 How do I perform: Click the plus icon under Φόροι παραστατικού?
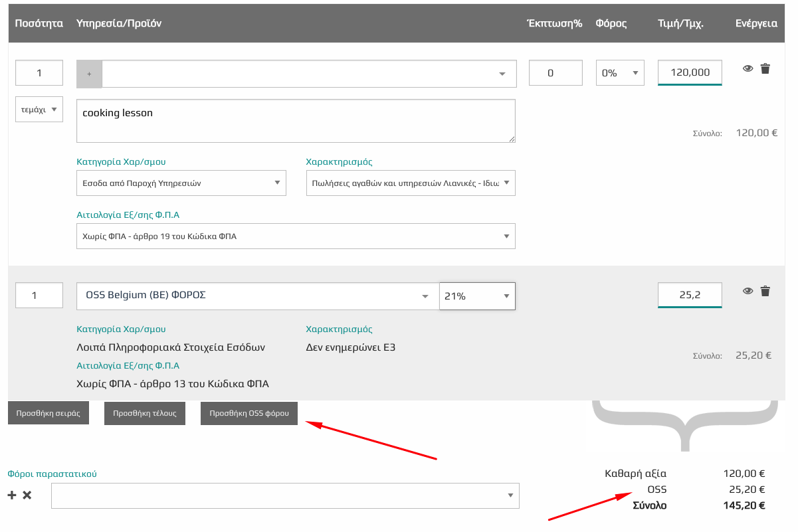coord(12,495)
